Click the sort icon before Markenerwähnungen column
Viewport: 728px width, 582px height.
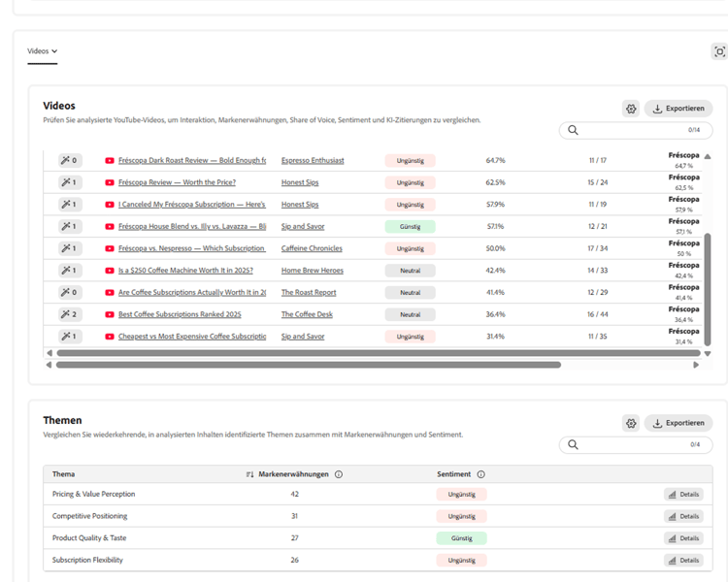(249, 474)
